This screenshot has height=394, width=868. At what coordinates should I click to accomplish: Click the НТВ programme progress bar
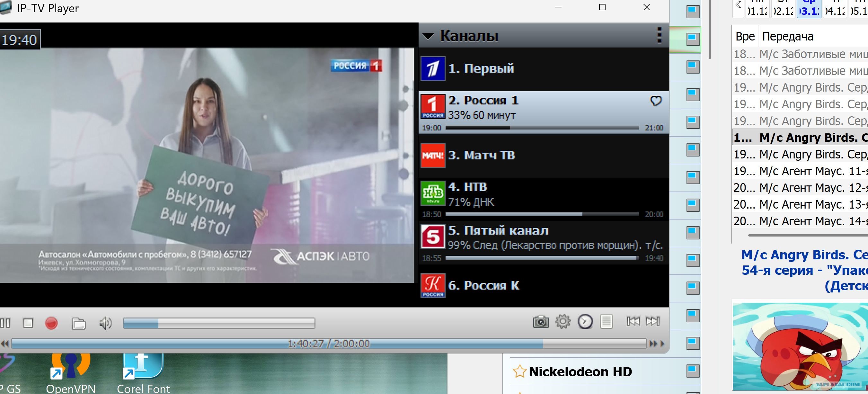point(542,214)
